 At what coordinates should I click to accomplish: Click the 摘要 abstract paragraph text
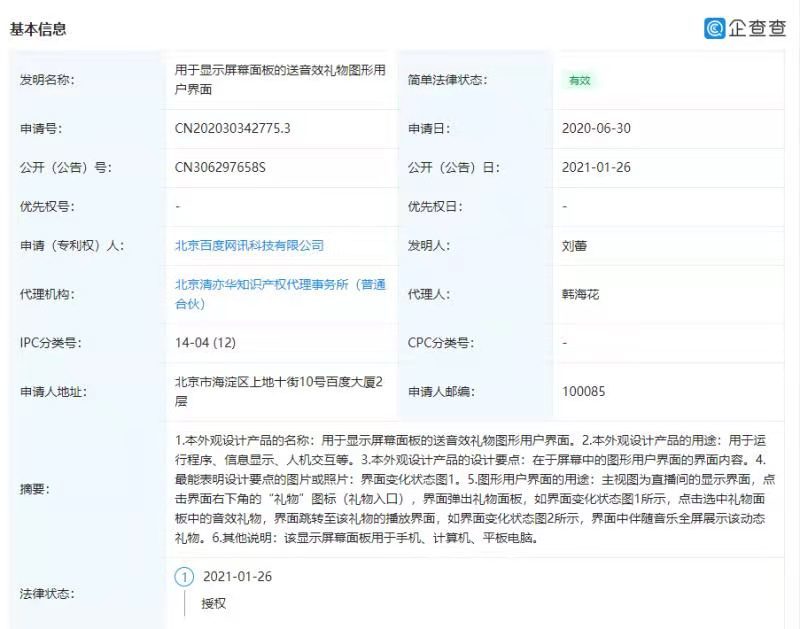pos(474,489)
